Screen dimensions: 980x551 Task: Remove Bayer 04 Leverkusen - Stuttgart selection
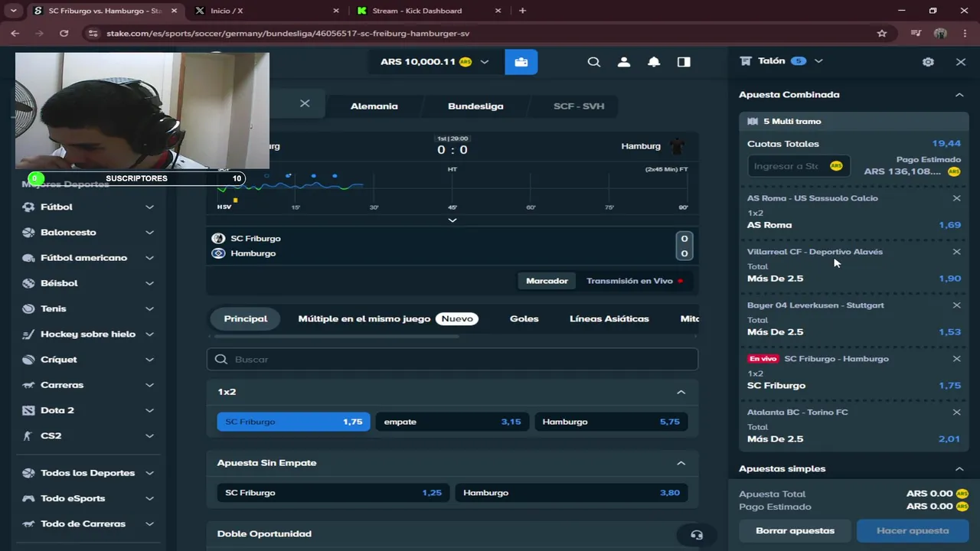coord(956,305)
